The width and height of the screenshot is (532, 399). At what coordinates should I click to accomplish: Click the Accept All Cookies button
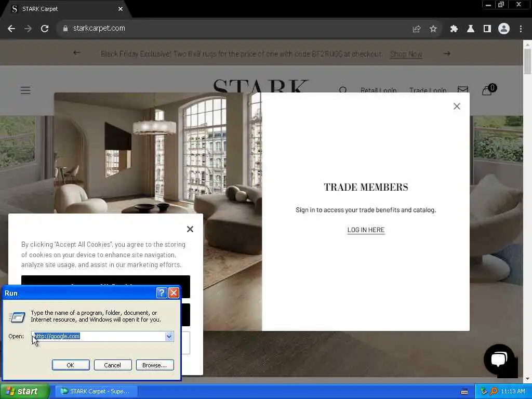(x=105, y=281)
